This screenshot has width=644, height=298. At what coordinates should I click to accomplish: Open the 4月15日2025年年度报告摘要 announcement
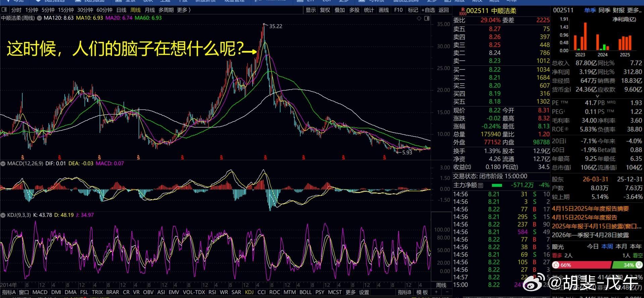tap(591, 209)
